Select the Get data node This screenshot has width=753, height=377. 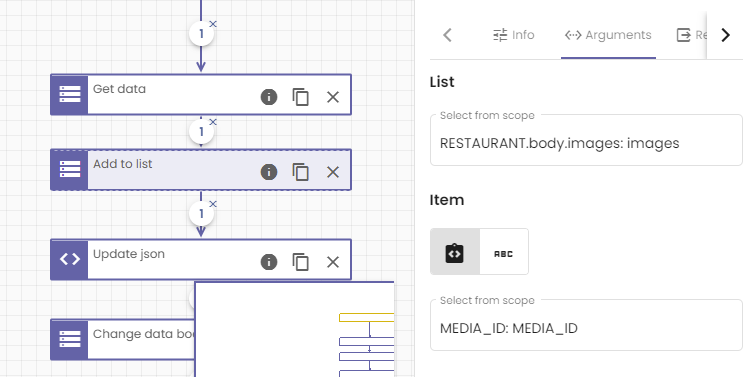(201, 95)
